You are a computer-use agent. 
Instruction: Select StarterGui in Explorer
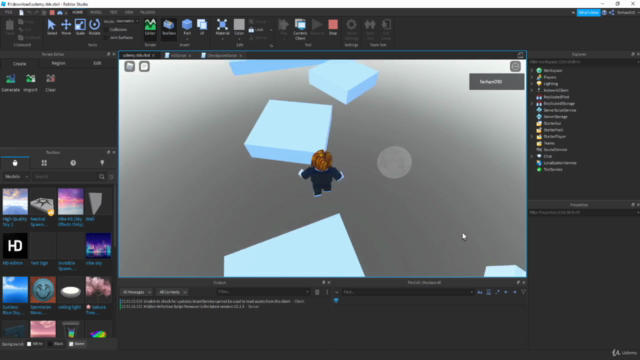552,123
